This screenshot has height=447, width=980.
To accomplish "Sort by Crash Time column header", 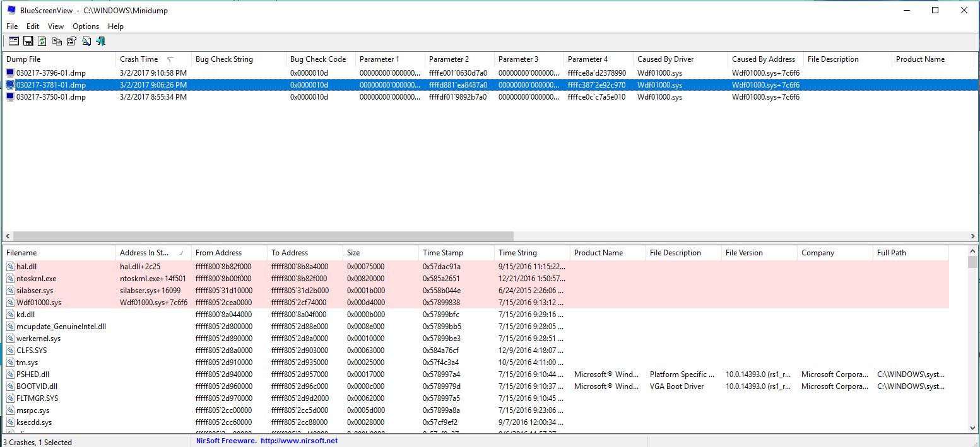I will (139, 59).
